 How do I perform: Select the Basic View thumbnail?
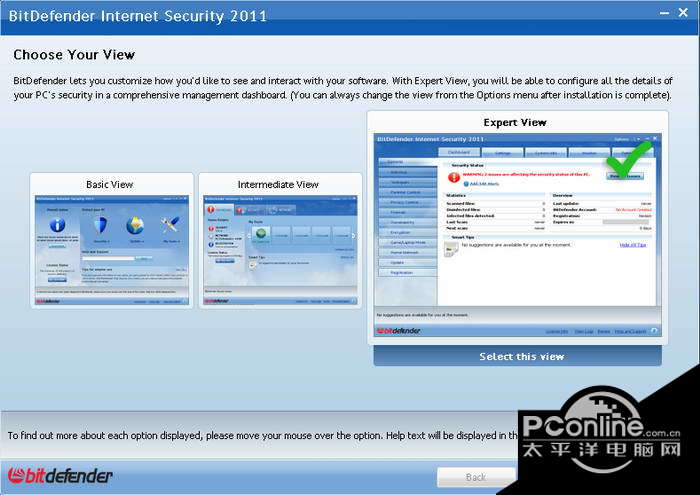(112, 250)
